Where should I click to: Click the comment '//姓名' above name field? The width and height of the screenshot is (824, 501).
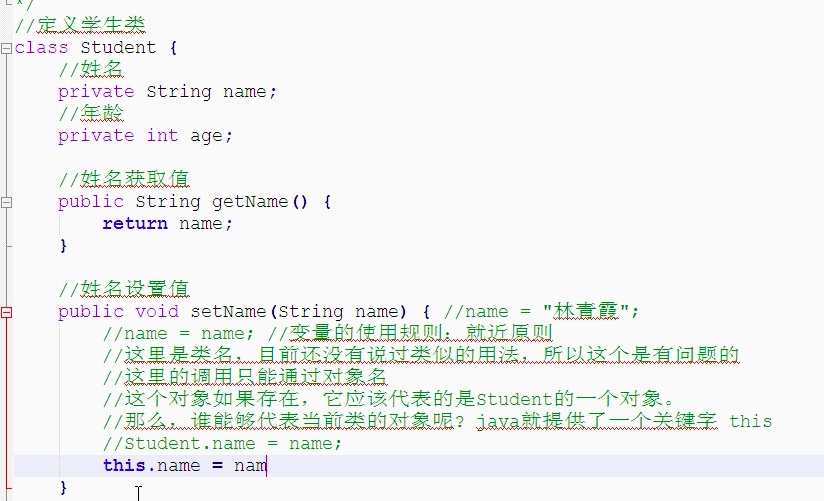pyautogui.click(x=91, y=69)
